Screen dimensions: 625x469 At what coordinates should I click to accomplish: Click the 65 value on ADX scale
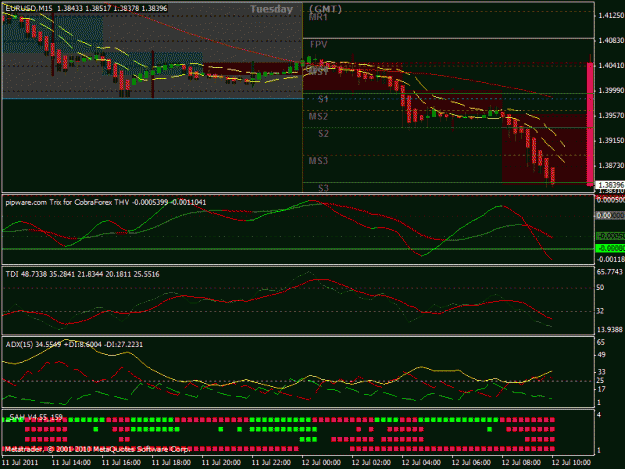point(601,342)
